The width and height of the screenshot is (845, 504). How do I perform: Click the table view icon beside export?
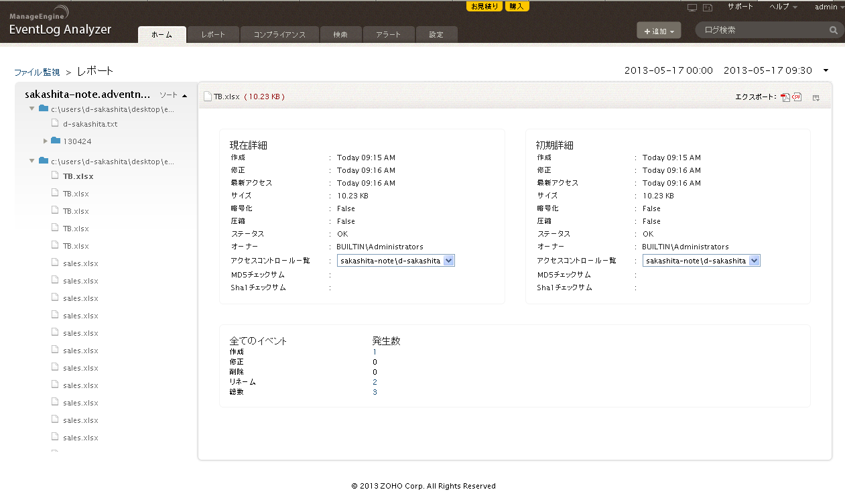pos(816,98)
